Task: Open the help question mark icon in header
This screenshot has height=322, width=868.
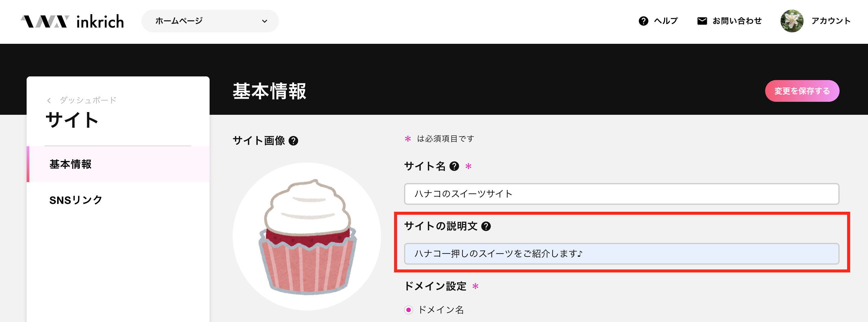Action: coord(643,21)
